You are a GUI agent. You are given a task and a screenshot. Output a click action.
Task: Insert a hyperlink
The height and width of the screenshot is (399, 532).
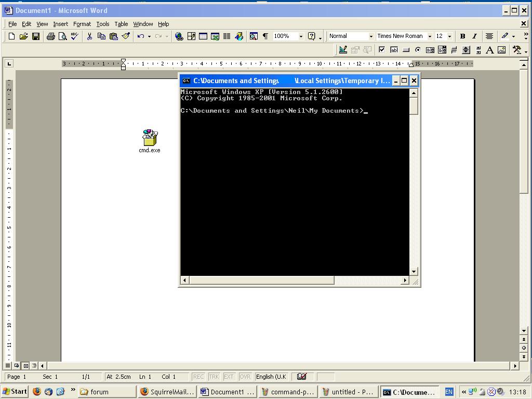tap(180, 36)
